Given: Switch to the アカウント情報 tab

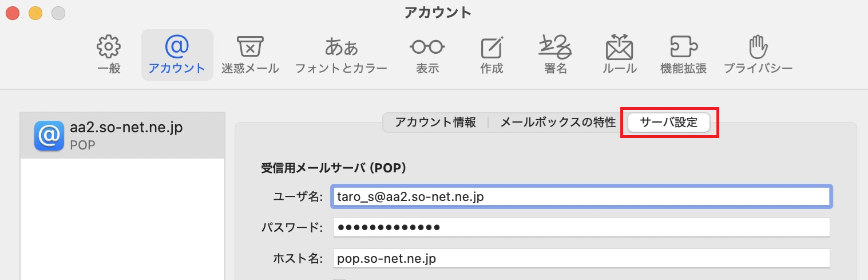Looking at the screenshot, I should click(435, 123).
